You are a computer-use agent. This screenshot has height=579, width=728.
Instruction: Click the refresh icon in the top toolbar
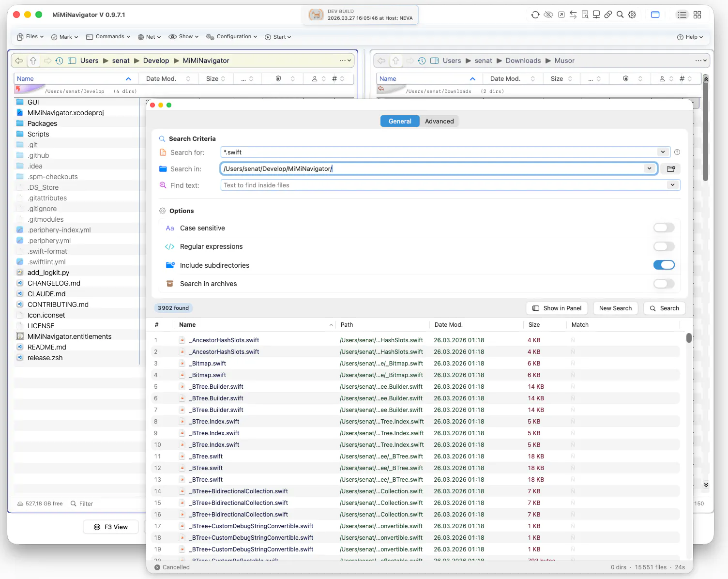535,15
